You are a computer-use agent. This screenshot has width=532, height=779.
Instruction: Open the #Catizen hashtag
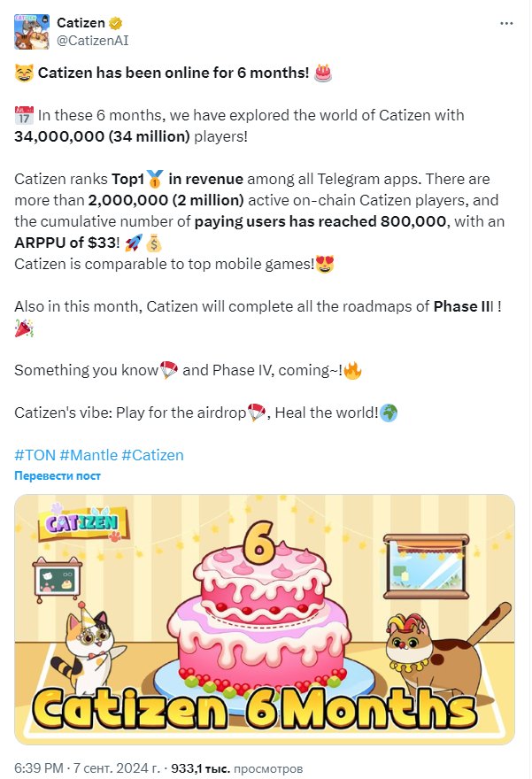(152, 455)
